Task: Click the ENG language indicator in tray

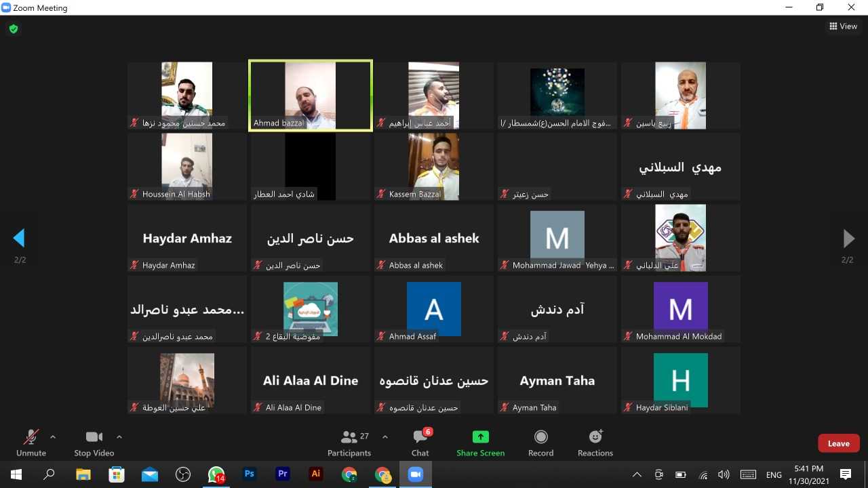Action: (x=774, y=474)
